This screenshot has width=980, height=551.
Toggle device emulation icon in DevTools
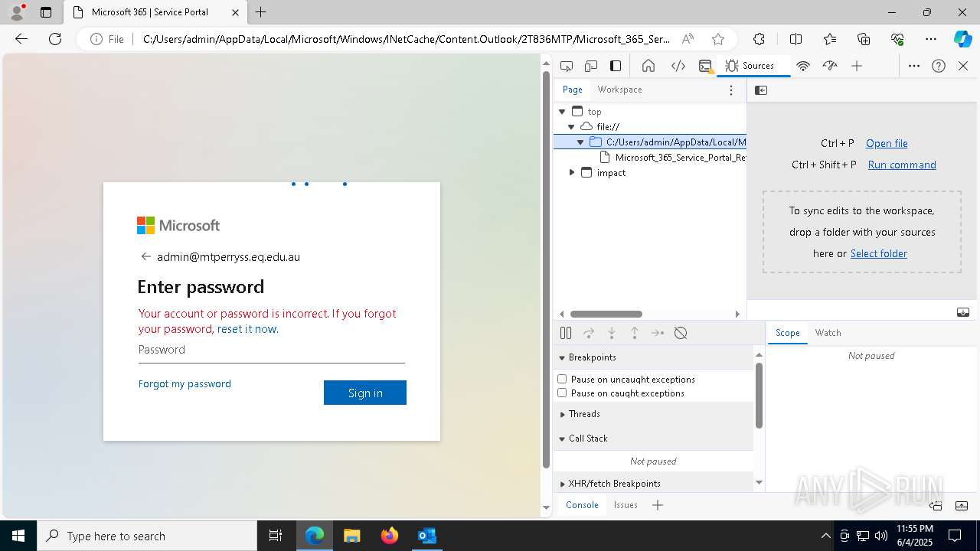(x=591, y=66)
